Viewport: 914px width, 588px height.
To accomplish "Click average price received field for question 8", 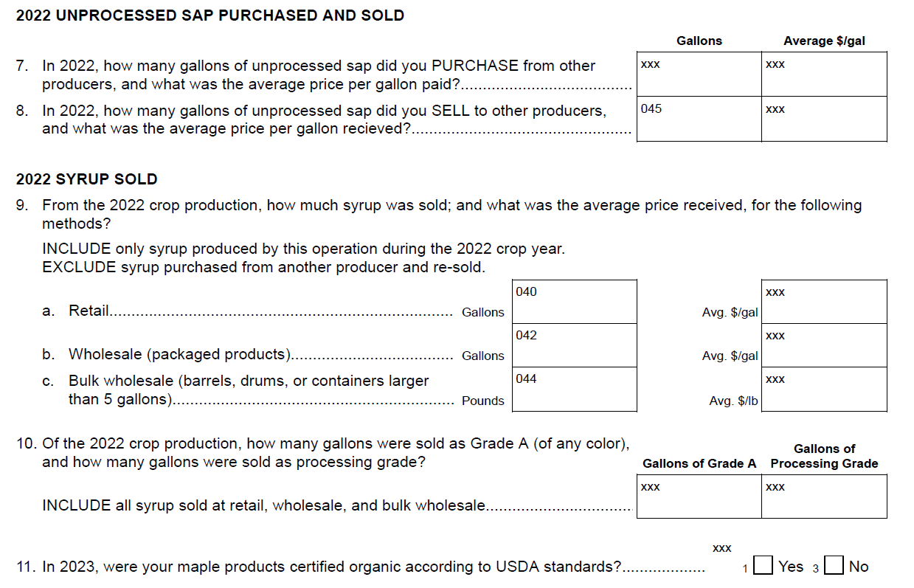I will [x=824, y=119].
